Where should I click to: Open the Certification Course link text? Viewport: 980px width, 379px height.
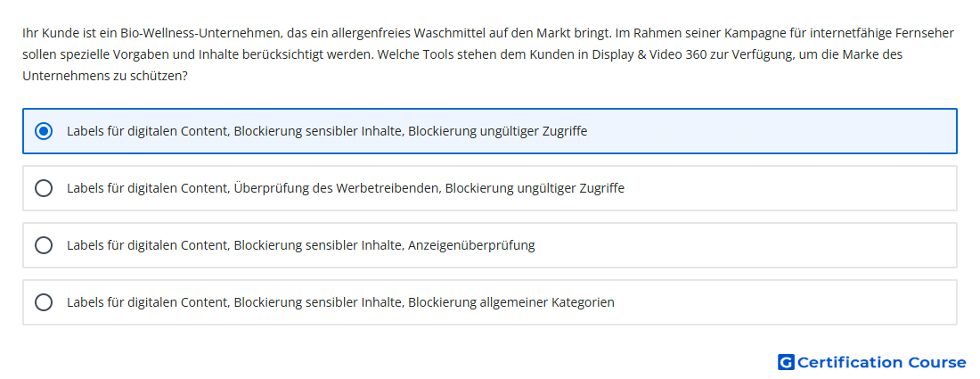click(x=881, y=362)
